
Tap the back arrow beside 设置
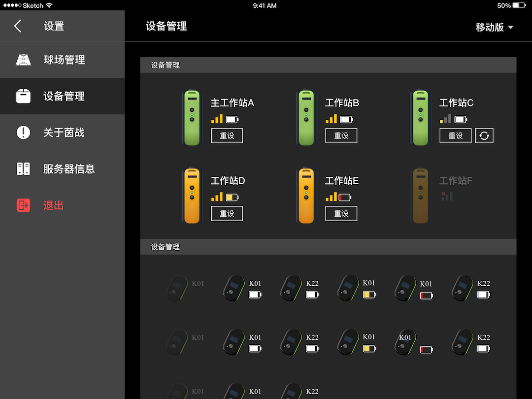[x=18, y=26]
